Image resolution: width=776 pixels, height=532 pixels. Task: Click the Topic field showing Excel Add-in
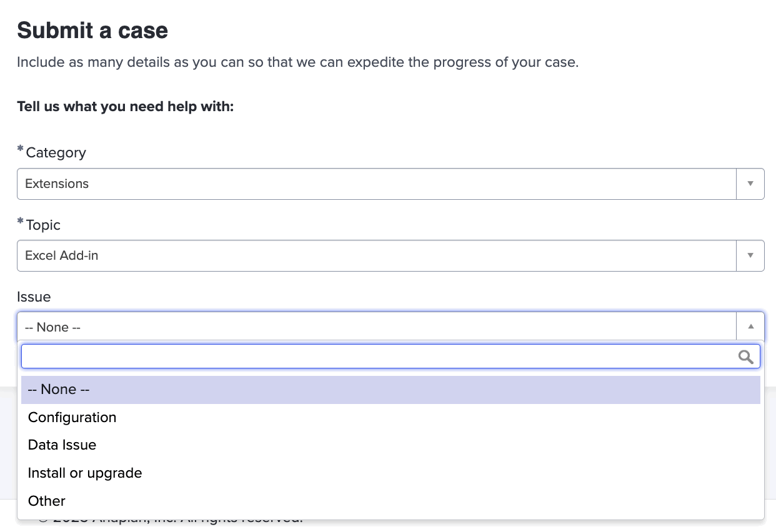(x=376, y=255)
